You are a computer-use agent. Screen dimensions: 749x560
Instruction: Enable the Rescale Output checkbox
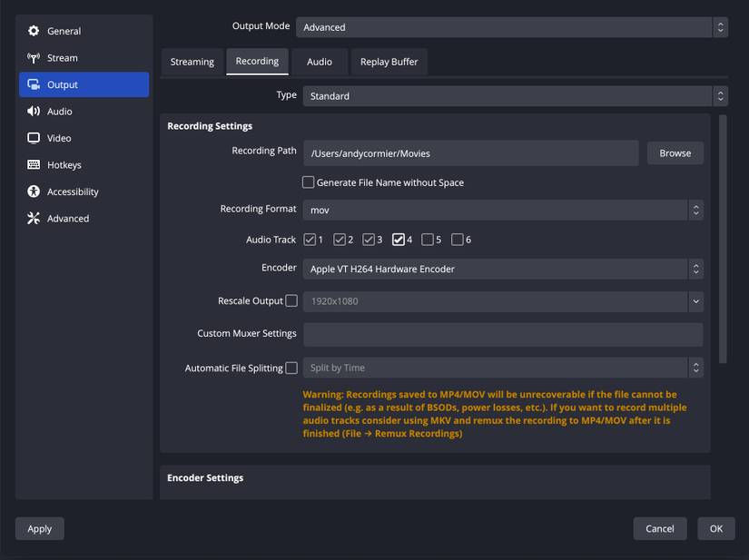click(291, 300)
